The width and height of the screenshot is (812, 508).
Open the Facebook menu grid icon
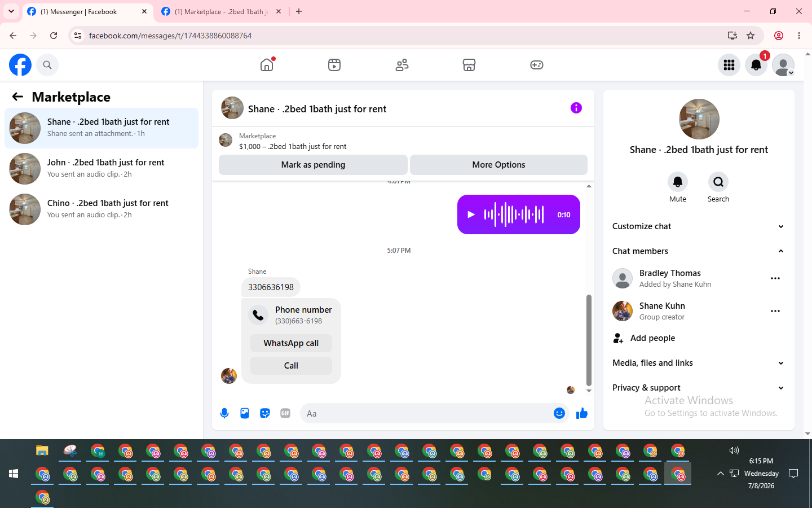(x=729, y=65)
